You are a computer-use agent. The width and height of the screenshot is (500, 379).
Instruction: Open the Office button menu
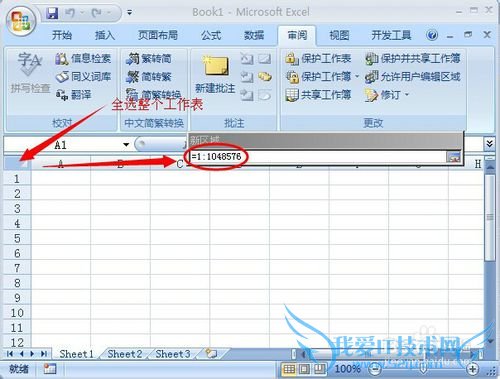(21, 21)
